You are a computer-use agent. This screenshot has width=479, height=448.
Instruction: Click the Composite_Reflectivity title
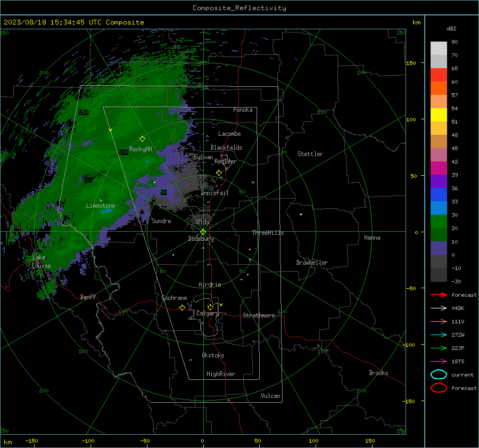pyautogui.click(x=239, y=8)
